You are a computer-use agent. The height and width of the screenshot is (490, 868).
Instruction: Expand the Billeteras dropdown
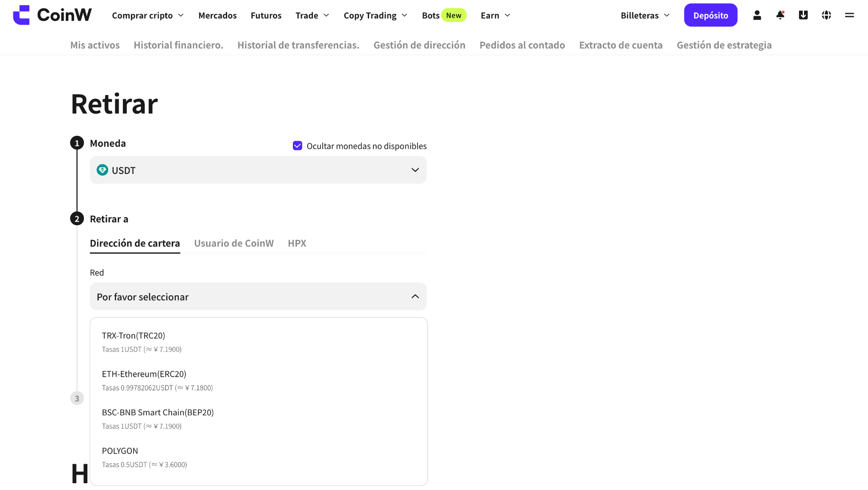[645, 16]
